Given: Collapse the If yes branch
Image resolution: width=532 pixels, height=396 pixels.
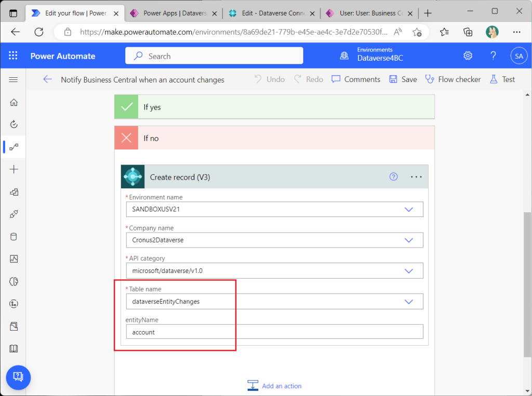Looking at the screenshot, I should [x=274, y=107].
